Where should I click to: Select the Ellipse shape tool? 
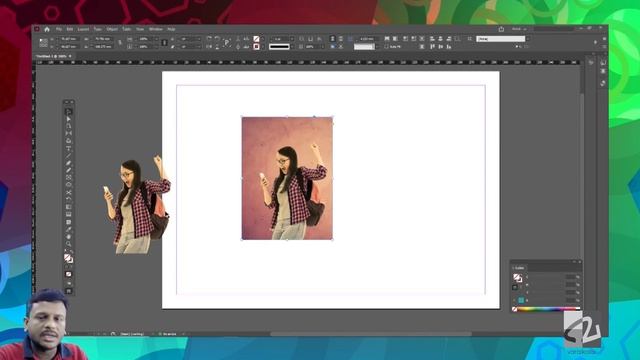[69, 185]
